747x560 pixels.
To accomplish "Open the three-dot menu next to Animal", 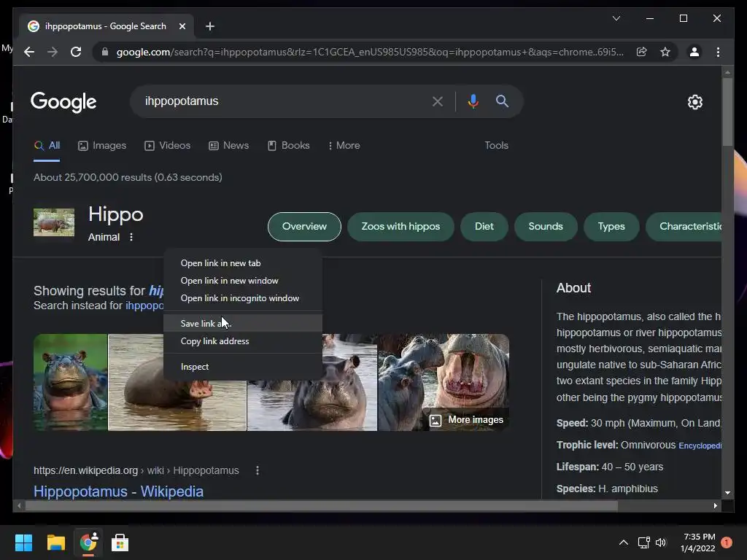I will pyautogui.click(x=131, y=237).
